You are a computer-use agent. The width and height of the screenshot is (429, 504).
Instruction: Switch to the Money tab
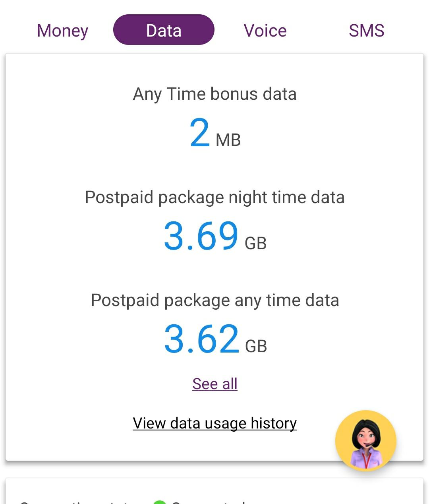tap(62, 31)
